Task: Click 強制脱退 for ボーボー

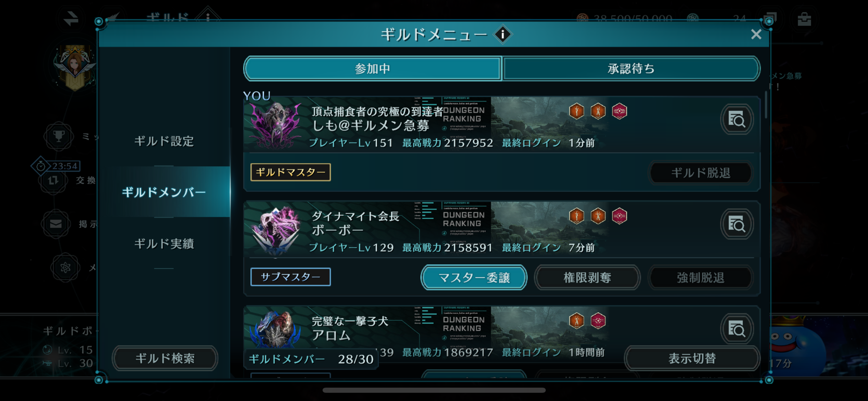Action: (700, 277)
